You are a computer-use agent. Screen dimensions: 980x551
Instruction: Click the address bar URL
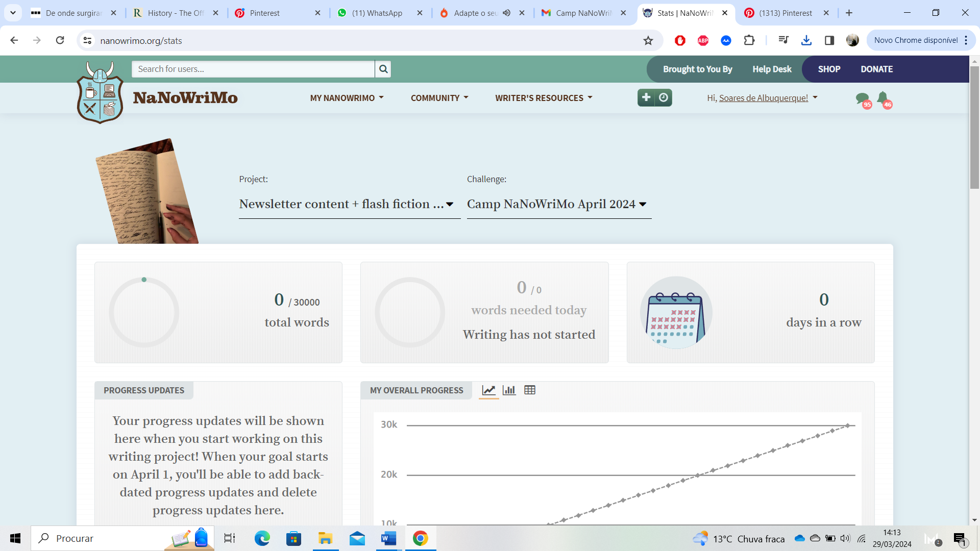[x=141, y=40]
